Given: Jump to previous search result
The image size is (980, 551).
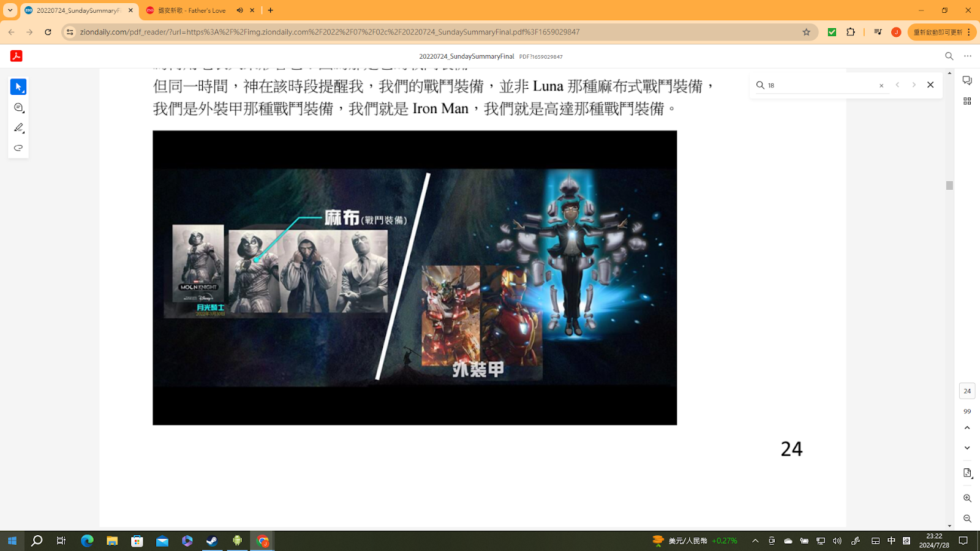Looking at the screenshot, I should point(897,85).
